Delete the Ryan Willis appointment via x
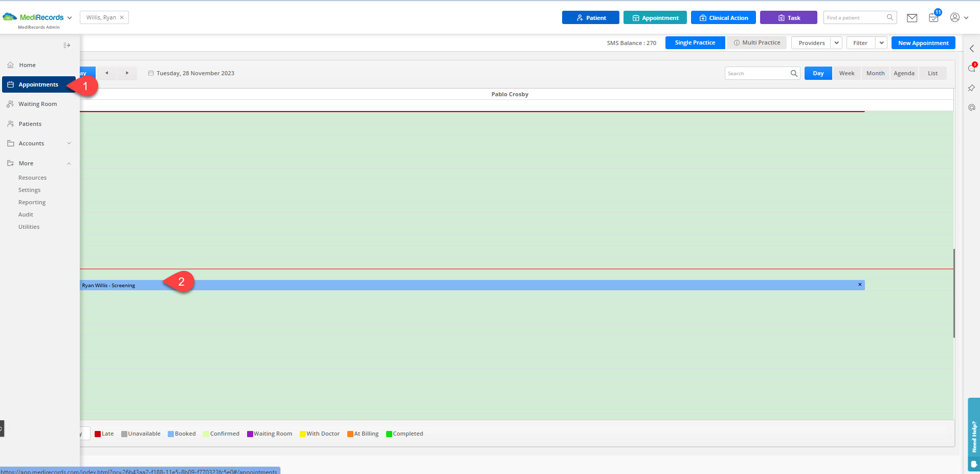The width and height of the screenshot is (980, 474). pyautogui.click(x=860, y=285)
